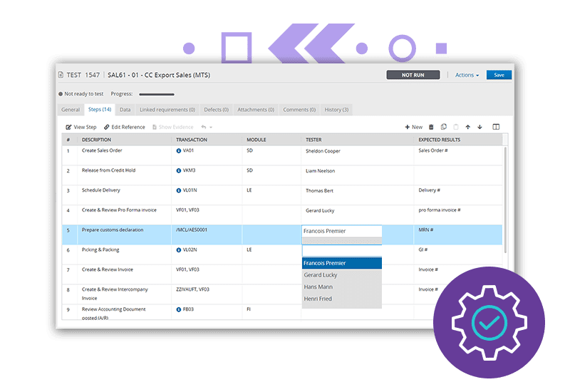Click the delete (trash) icon in steps toolbar

[431, 127]
